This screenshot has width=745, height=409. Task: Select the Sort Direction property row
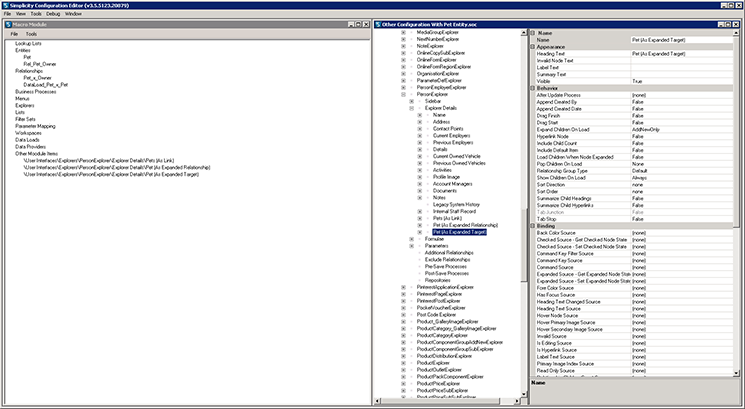pyautogui.click(x=634, y=185)
